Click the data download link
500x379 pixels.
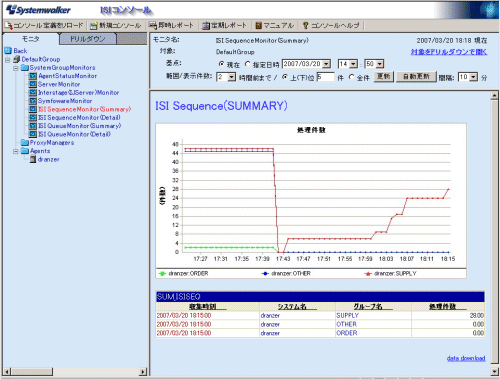tap(466, 358)
